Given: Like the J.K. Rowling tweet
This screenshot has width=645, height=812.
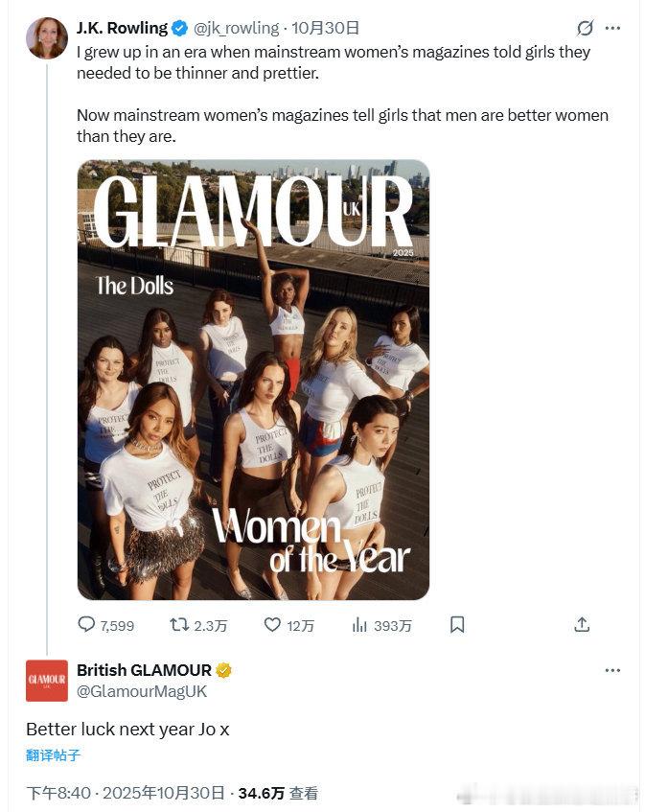Looking at the screenshot, I should pyautogui.click(x=273, y=625).
